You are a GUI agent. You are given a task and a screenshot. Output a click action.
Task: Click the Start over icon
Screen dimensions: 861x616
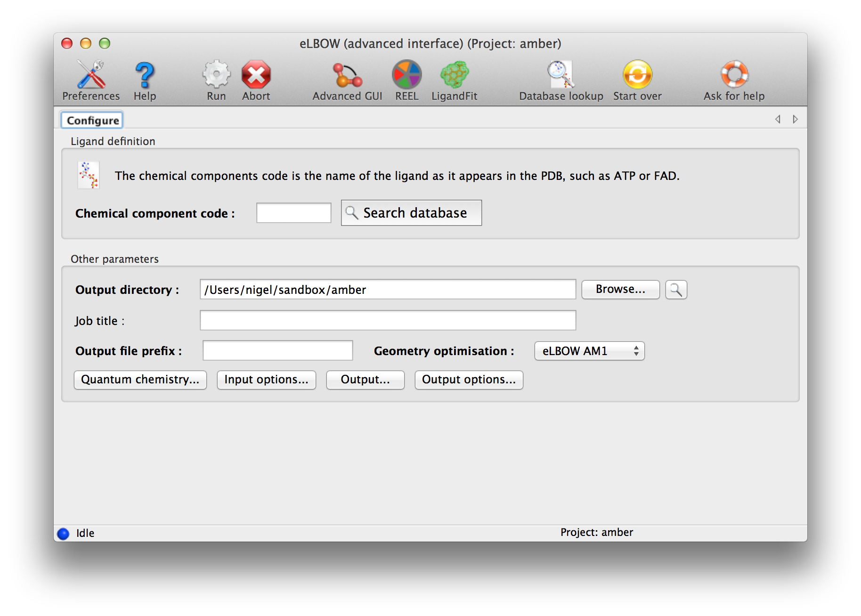637,75
